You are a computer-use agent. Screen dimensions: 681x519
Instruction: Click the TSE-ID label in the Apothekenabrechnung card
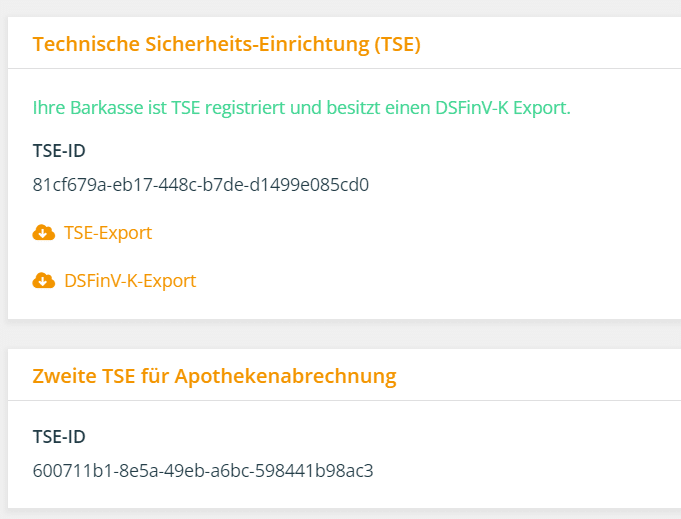59,436
